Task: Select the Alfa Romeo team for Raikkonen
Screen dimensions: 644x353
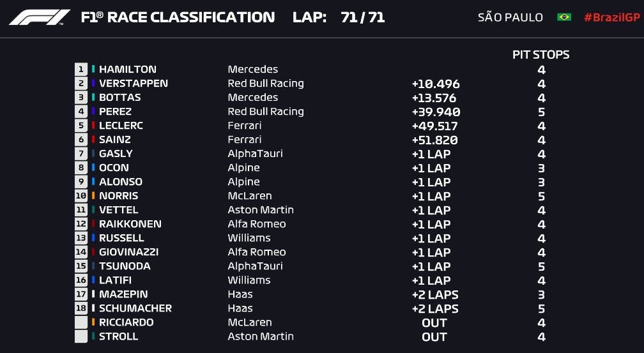Action: 257,224
